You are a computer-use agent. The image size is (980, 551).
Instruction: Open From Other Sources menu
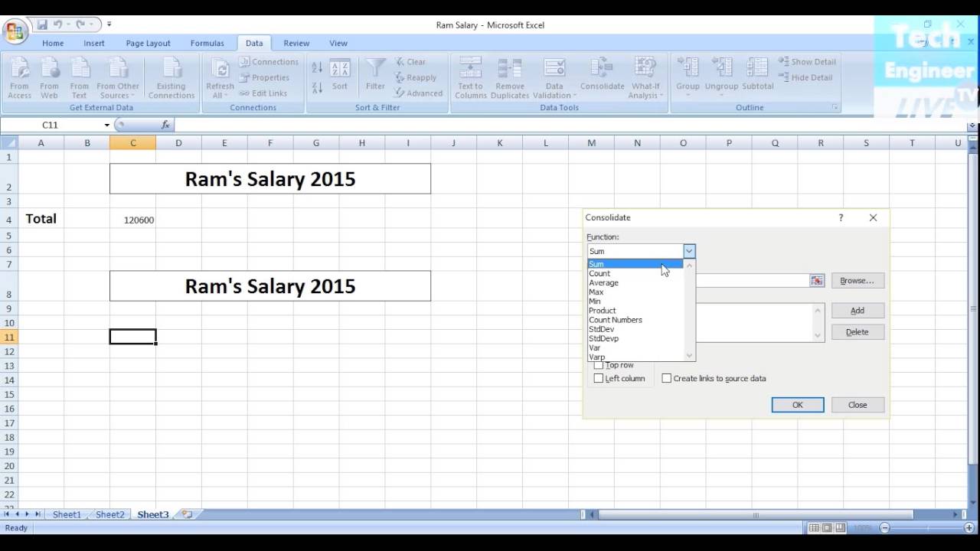[x=118, y=78]
